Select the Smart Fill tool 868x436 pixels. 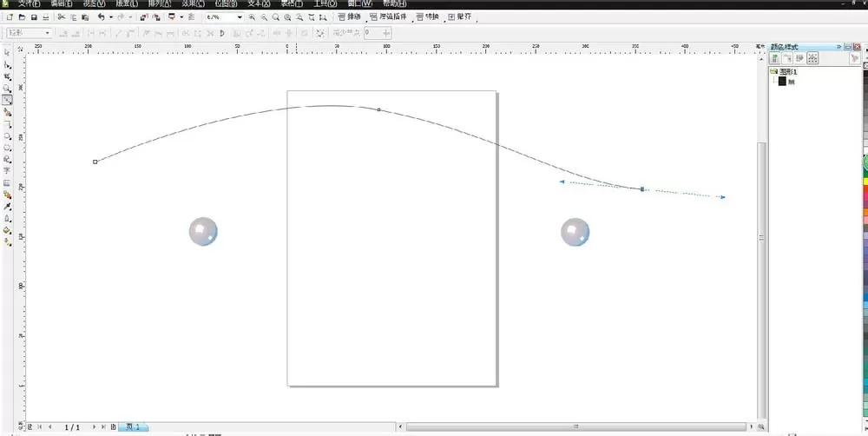click(x=7, y=112)
